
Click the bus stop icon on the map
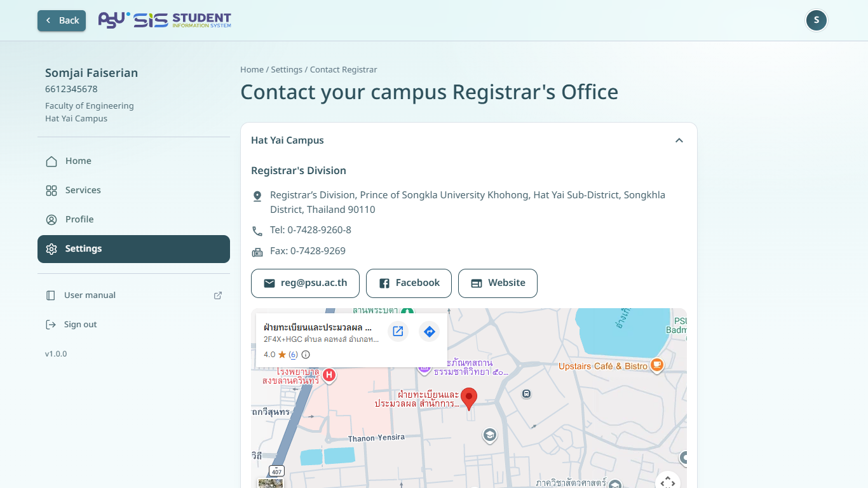[526, 394]
